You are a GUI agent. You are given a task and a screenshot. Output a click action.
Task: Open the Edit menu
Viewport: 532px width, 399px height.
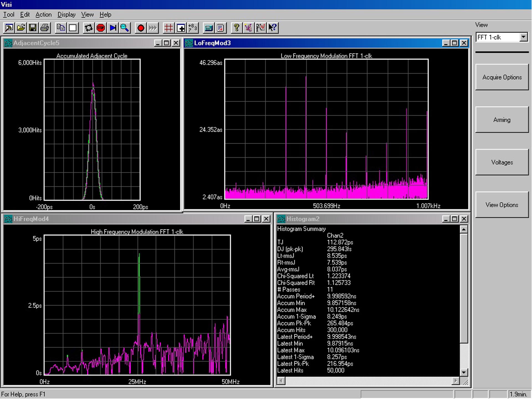pos(25,14)
